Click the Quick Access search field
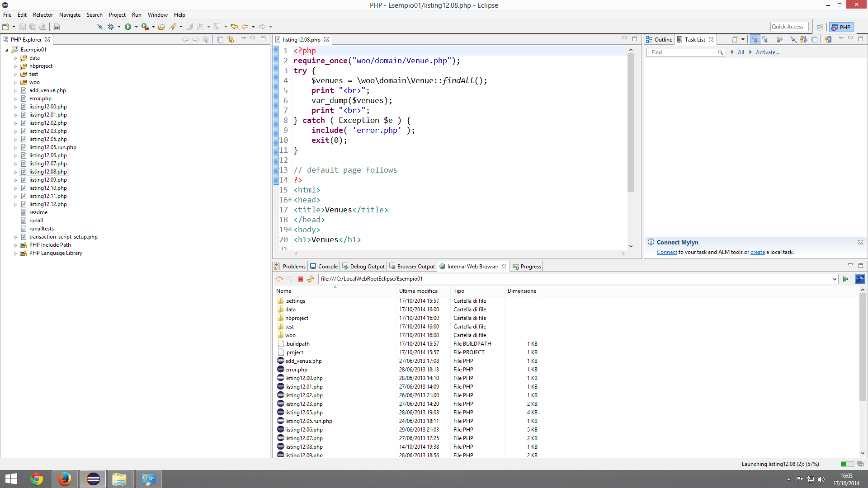Screen dimensions: 868x488 pos(789,27)
